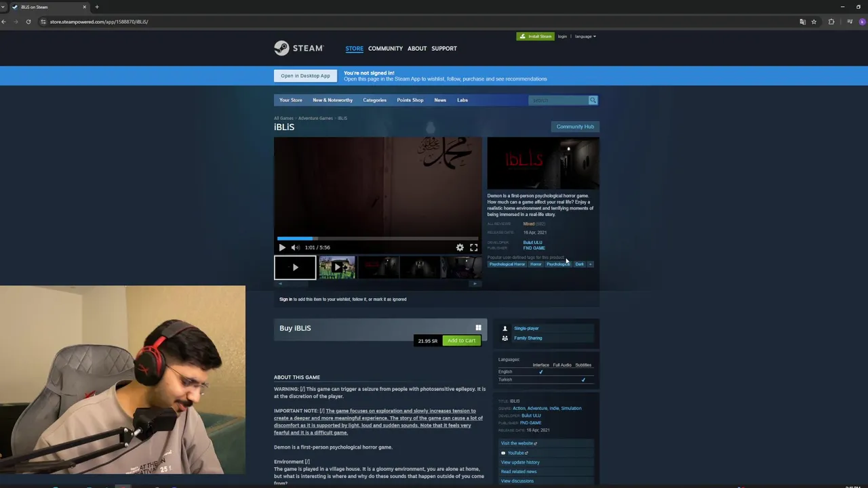Image resolution: width=868 pixels, height=488 pixels.
Task: Open the Community Hub
Action: (575, 127)
